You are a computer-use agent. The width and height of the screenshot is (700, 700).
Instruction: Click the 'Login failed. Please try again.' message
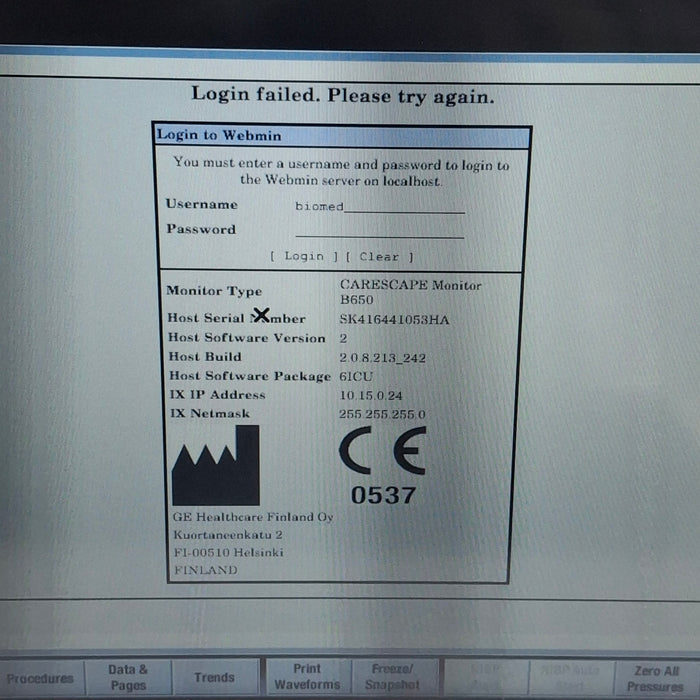coord(343,95)
